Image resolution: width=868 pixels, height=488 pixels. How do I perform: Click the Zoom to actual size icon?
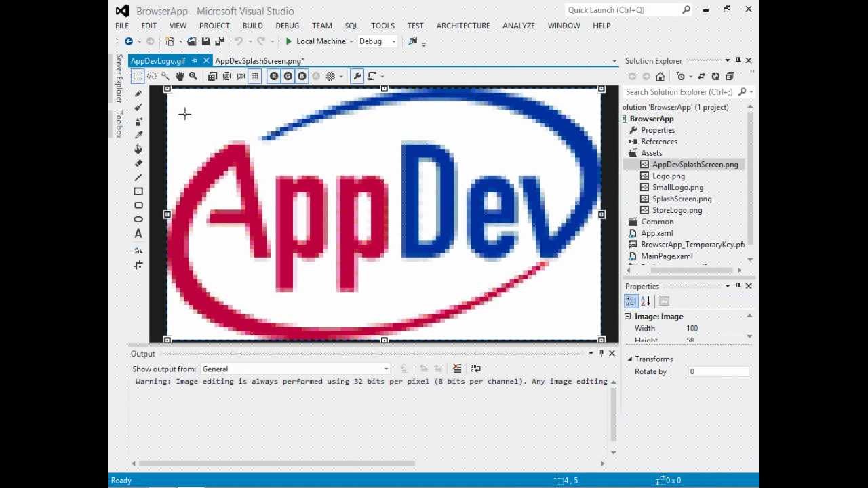(x=212, y=76)
